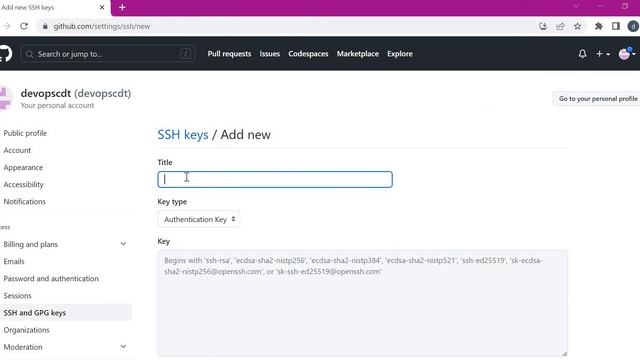Open the browser side panel icon
This screenshot has height=360, width=640.
click(x=616, y=26)
